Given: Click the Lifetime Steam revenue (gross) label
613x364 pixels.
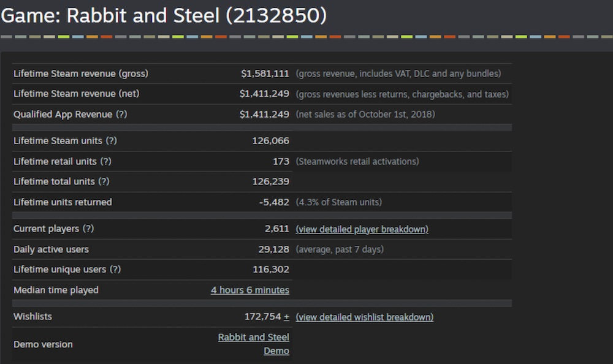Looking at the screenshot, I should pos(81,74).
